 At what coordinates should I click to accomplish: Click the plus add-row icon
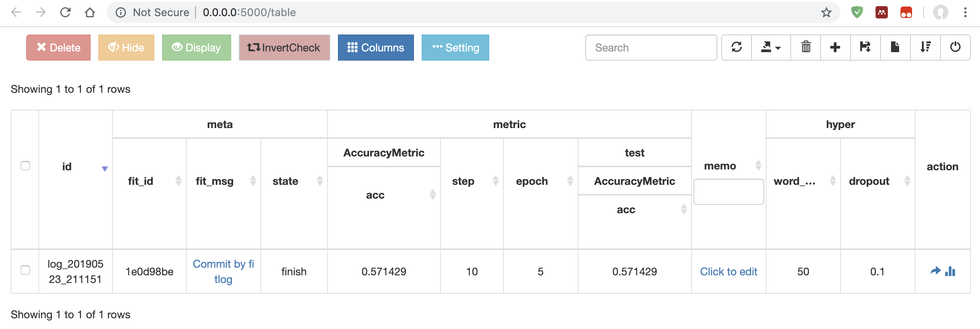pyautogui.click(x=835, y=47)
